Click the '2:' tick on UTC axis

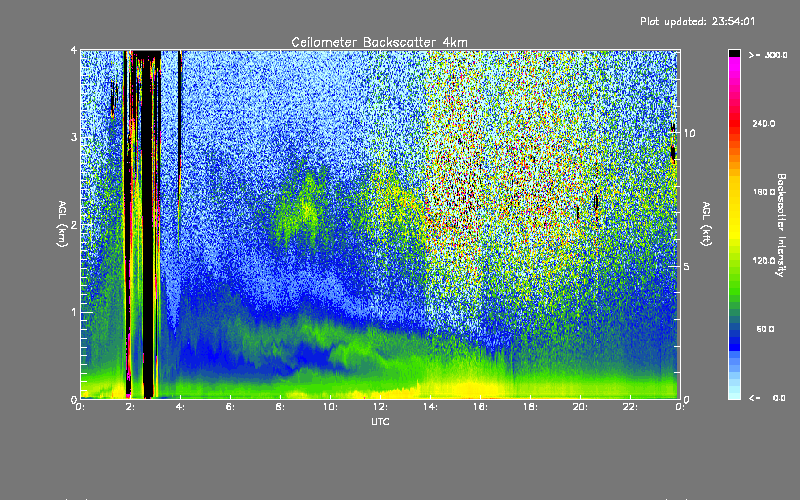coord(131,407)
